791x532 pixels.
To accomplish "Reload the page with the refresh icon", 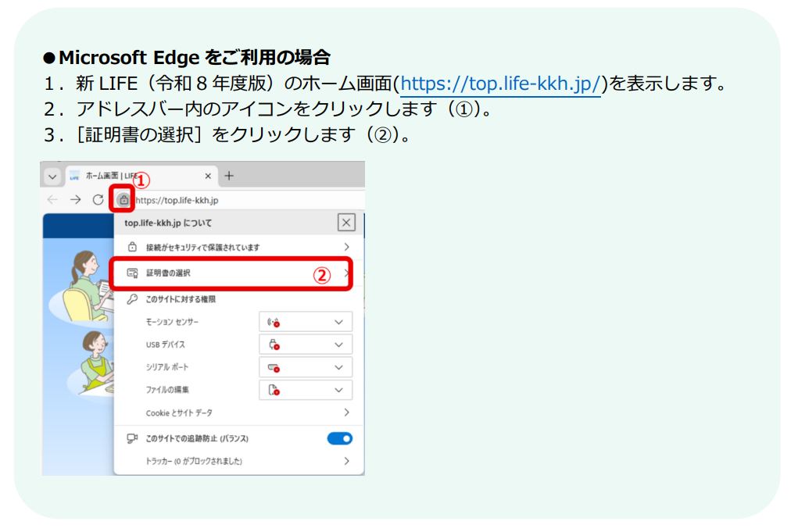I will click(x=98, y=200).
